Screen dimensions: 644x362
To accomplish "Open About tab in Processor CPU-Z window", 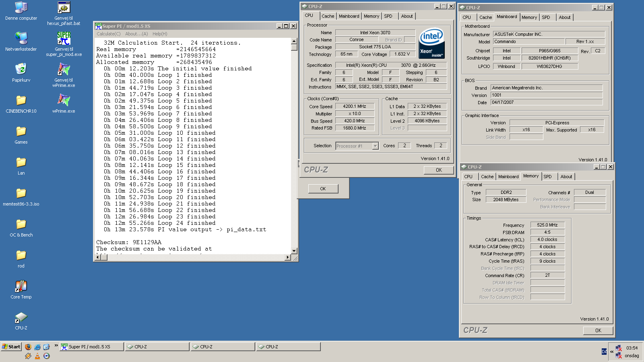I will click(x=407, y=16).
